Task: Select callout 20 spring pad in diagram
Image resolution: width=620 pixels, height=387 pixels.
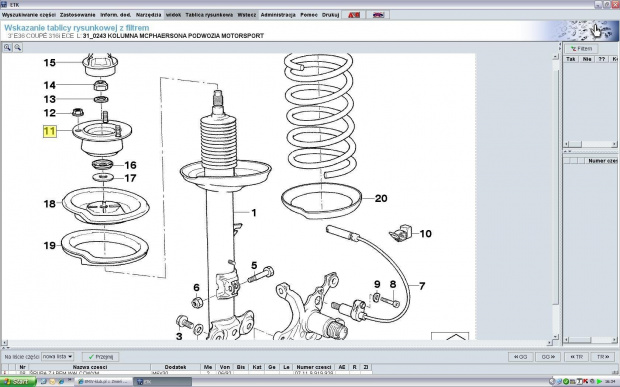Action: [x=381, y=198]
